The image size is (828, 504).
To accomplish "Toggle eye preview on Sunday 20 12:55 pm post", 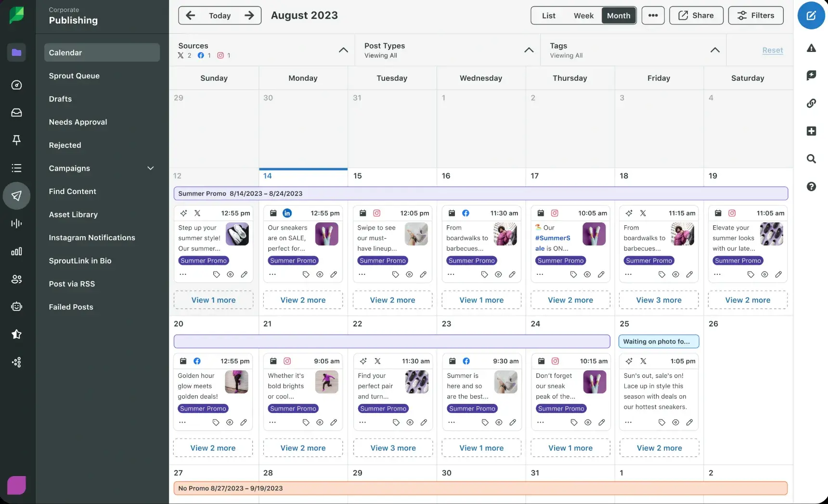I will pyautogui.click(x=230, y=422).
